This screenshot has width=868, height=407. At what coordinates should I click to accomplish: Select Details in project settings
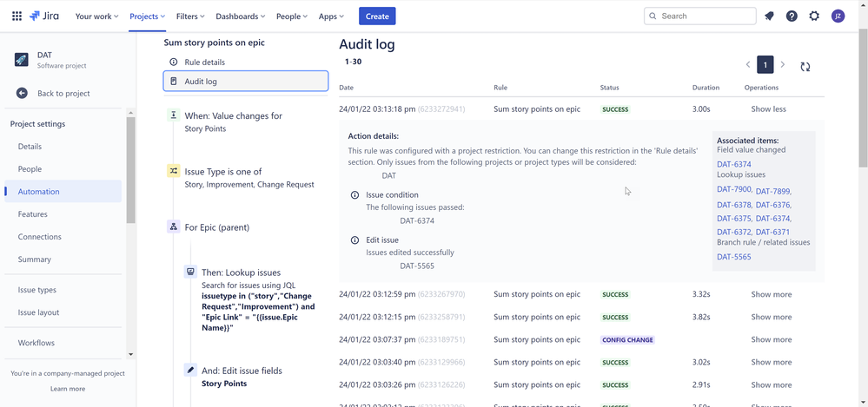pyautogui.click(x=63, y=147)
